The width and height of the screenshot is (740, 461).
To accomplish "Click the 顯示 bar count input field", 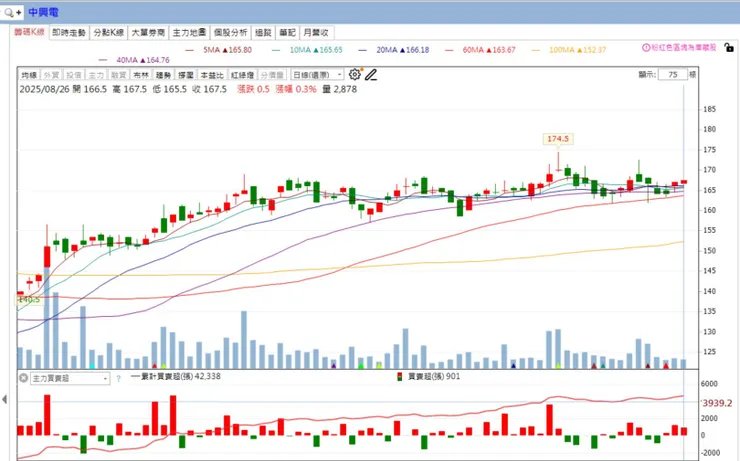I will (x=673, y=75).
